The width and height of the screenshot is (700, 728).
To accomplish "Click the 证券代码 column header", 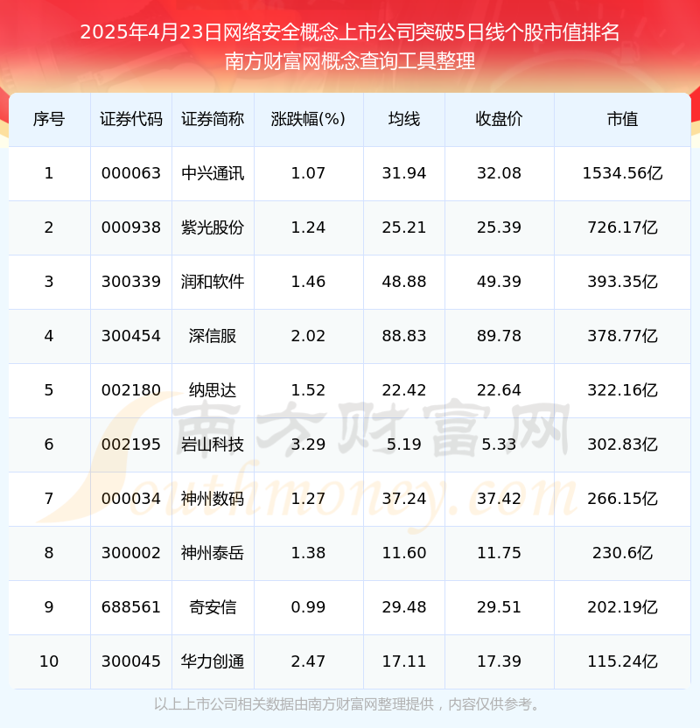I will pyautogui.click(x=131, y=119).
